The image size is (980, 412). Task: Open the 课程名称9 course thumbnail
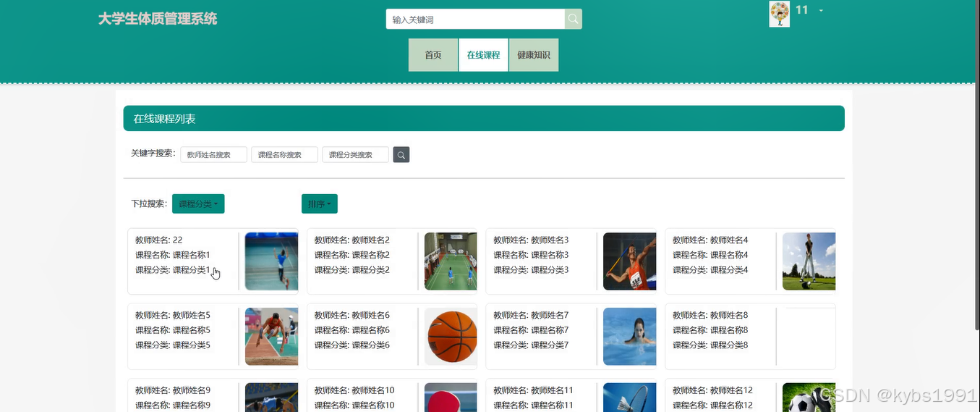coord(271,398)
